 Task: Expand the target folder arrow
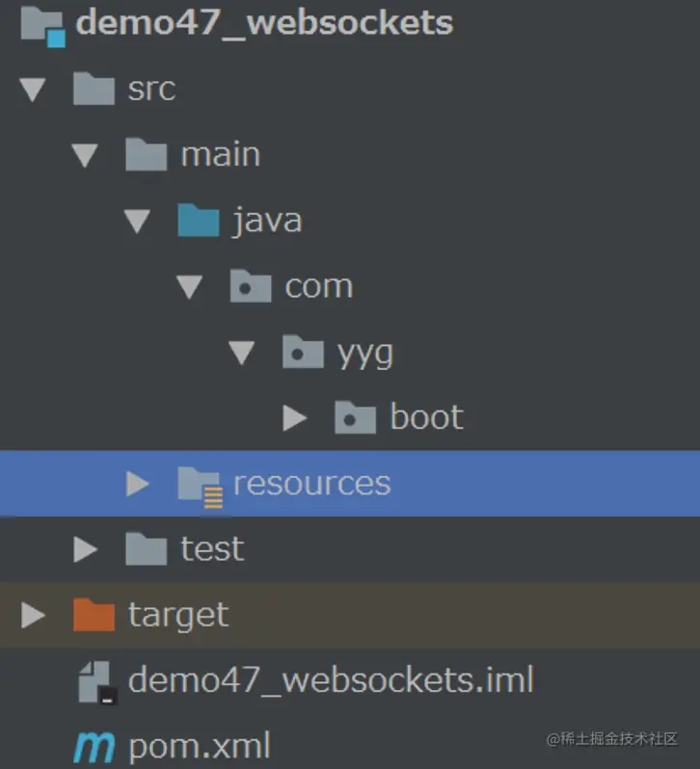pos(34,615)
